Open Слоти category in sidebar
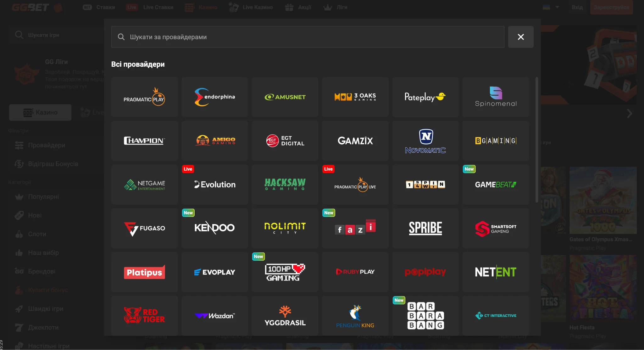Image resolution: width=644 pixels, height=350 pixels. [31, 234]
